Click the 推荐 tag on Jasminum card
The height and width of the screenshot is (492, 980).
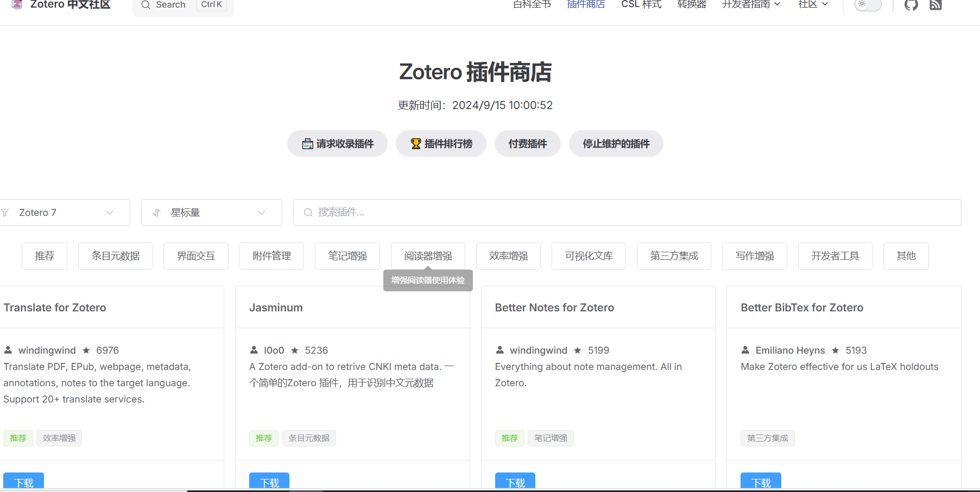tap(264, 438)
